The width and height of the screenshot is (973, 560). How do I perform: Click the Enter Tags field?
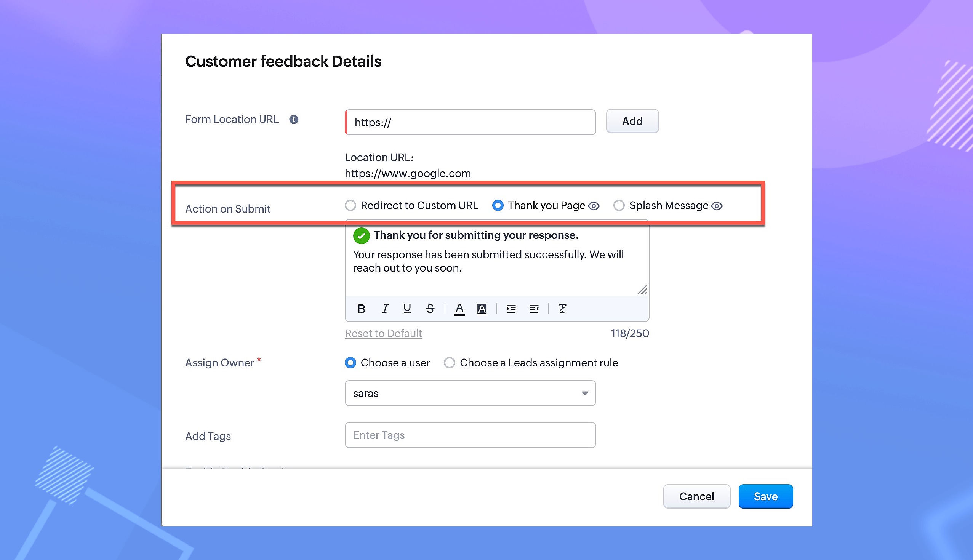tap(470, 435)
